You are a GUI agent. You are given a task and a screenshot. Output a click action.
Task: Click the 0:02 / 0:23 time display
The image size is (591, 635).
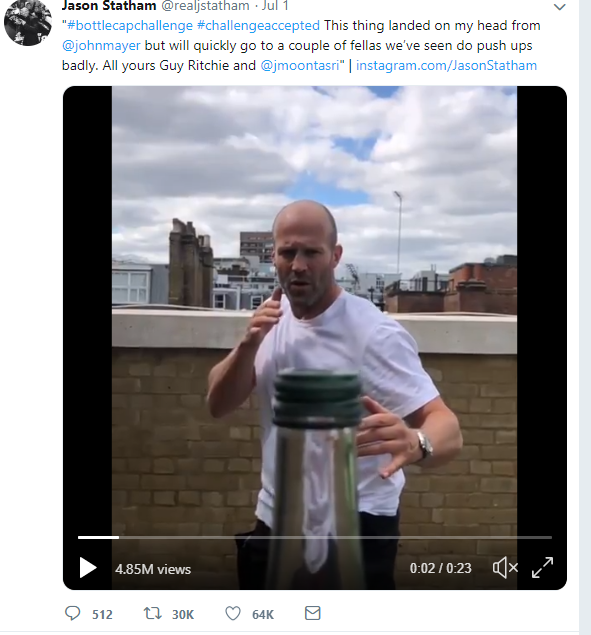click(x=440, y=568)
